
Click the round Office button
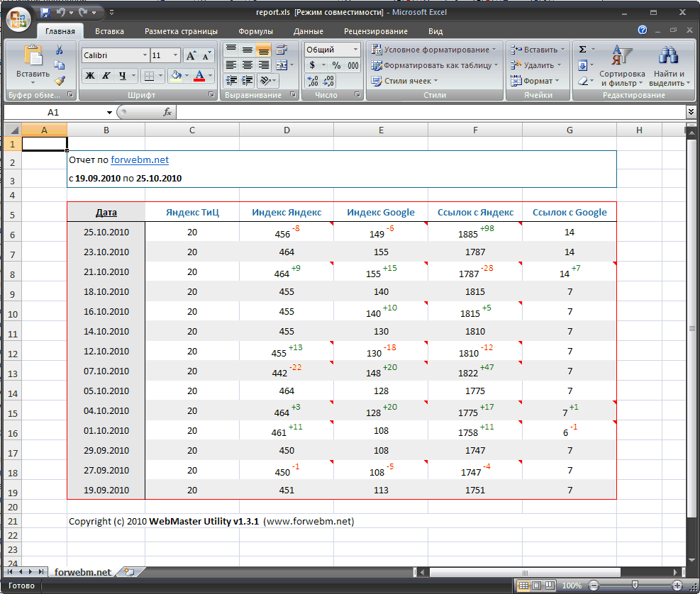18,18
